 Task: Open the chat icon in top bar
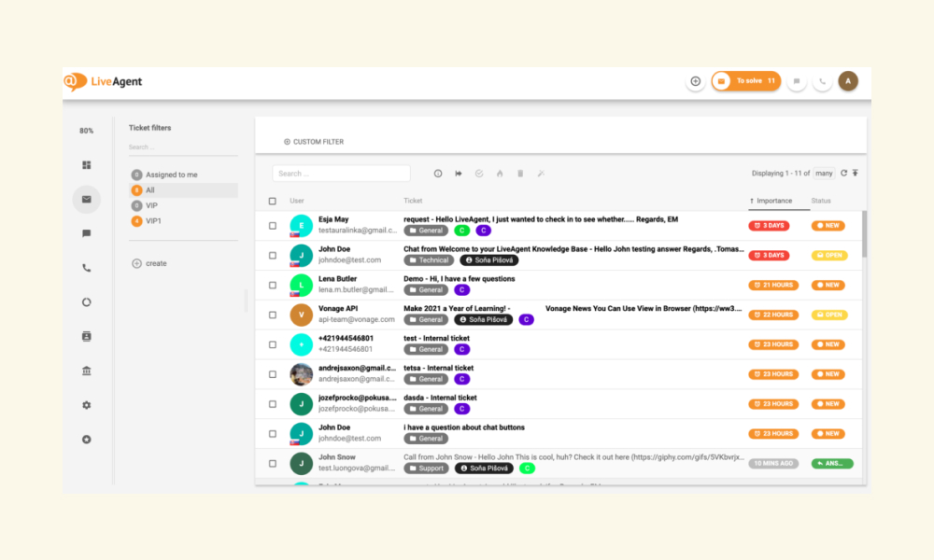click(x=797, y=81)
